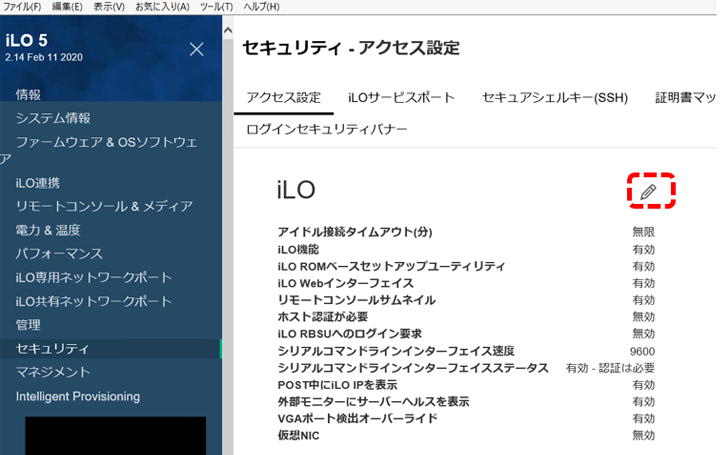Viewport: 720px width, 455px height.
Task: Click the iLO Webインターフェイス label
Action: click(345, 283)
